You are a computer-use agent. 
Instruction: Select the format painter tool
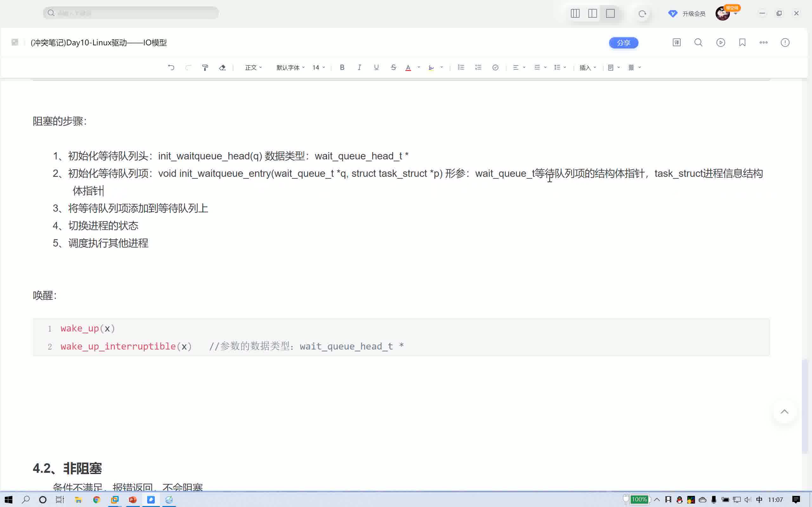point(205,67)
